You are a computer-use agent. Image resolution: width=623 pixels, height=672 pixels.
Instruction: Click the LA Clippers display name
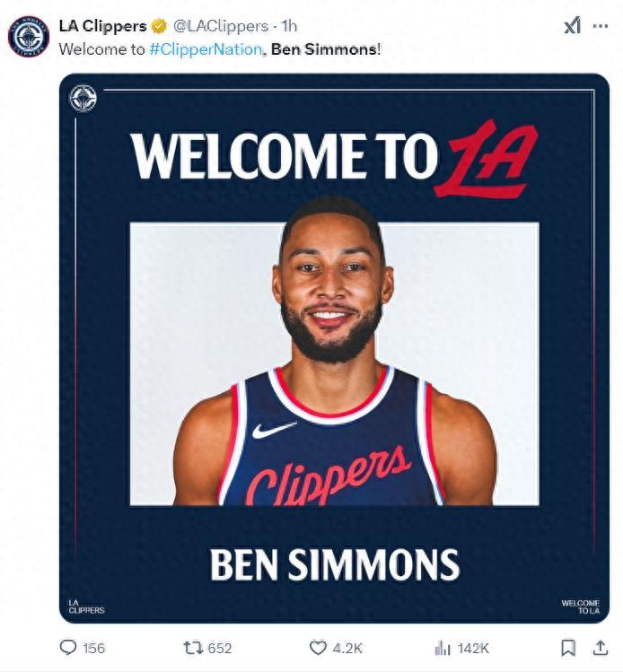click(x=103, y=26)
